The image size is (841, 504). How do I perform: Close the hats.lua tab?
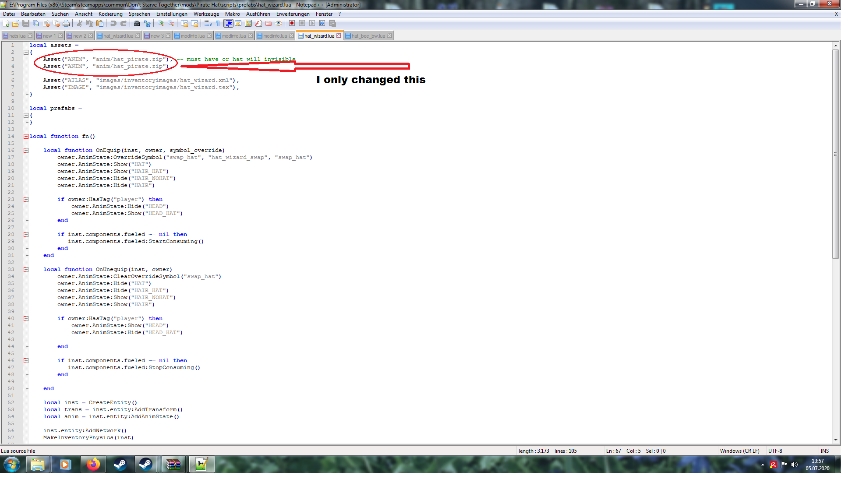click(30, 36)
